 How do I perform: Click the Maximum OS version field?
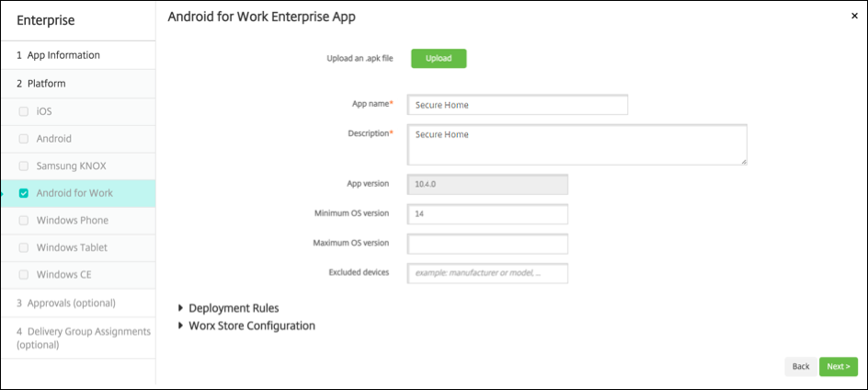[x=487, y=244]
